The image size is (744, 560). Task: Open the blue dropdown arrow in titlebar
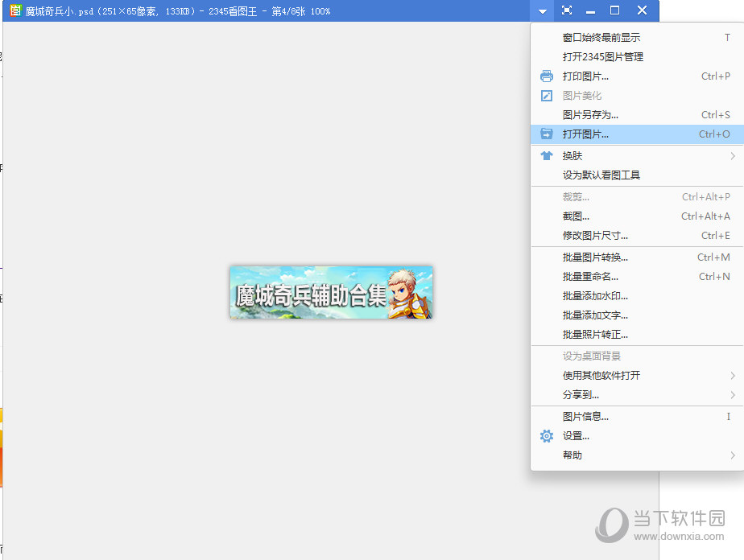pos(540,10)
